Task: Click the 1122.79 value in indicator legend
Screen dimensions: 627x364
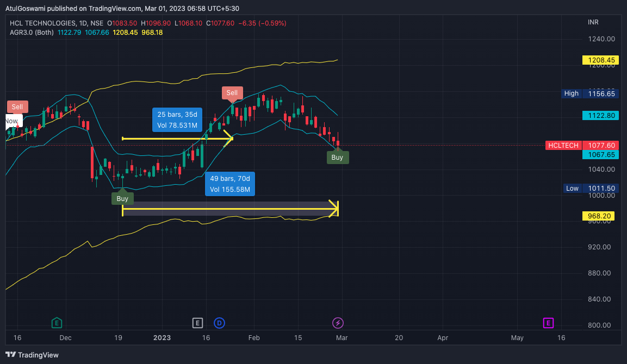Action: point(69,33)
